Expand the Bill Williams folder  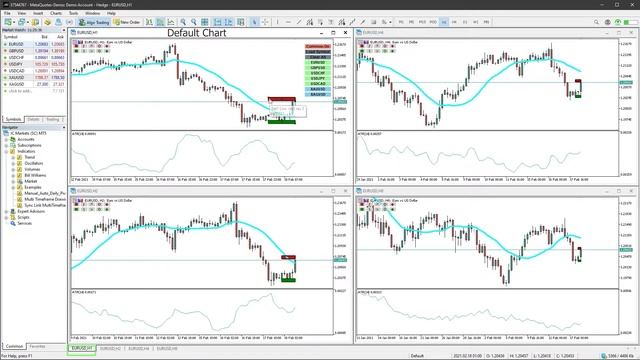click(13, 175)
